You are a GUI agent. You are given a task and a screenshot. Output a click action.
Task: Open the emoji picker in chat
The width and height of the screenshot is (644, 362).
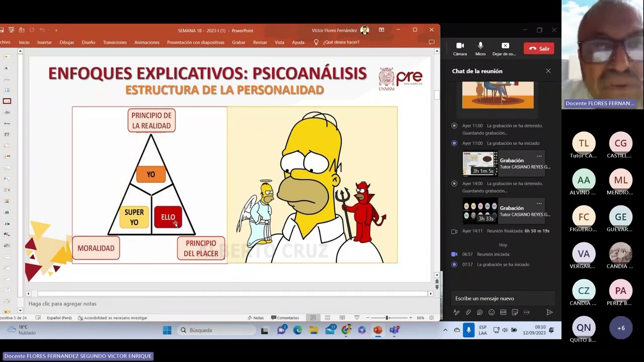pos(492,312)
